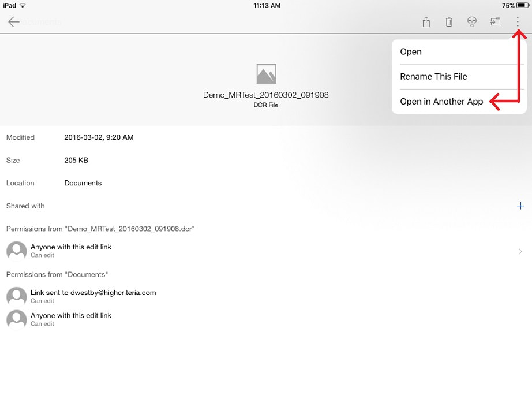Tap the modified date 2016-03-02, 9:20 AM
This screenshot has height=399, width=532.
point(99,137)
